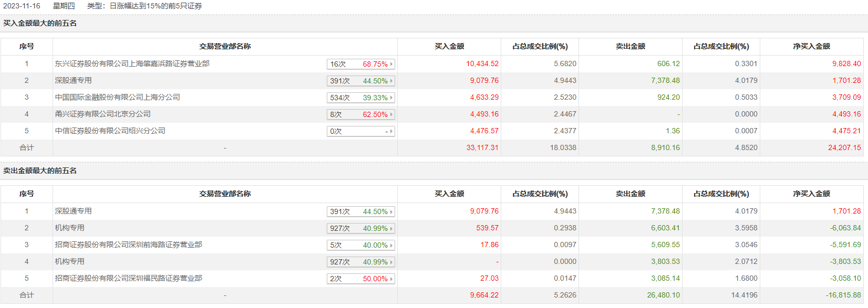Open 招商证券 深圳福民路证券营业部 link
The image size is (868, 308).
129,278
